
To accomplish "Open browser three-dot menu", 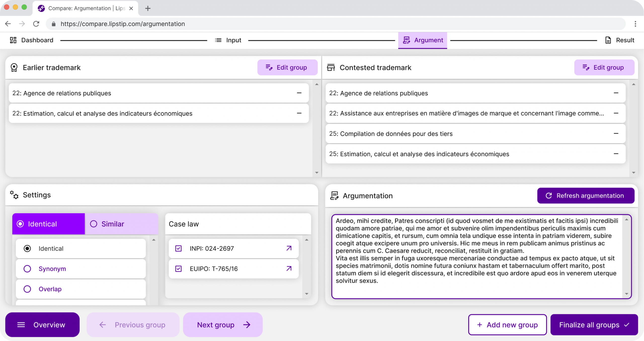I will pyautogui.click(x=635, y=24).
